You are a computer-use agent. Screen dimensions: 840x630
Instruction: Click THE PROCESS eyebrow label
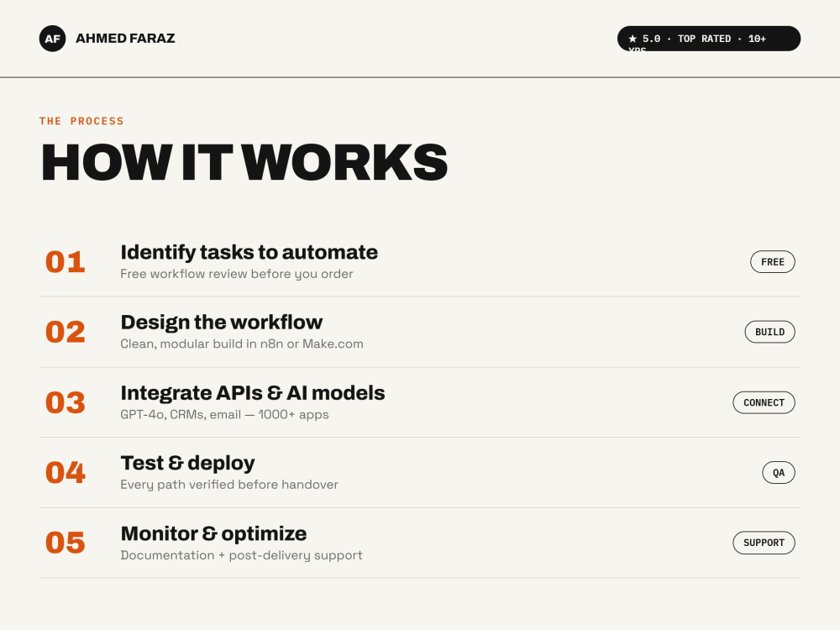[81, 121]
